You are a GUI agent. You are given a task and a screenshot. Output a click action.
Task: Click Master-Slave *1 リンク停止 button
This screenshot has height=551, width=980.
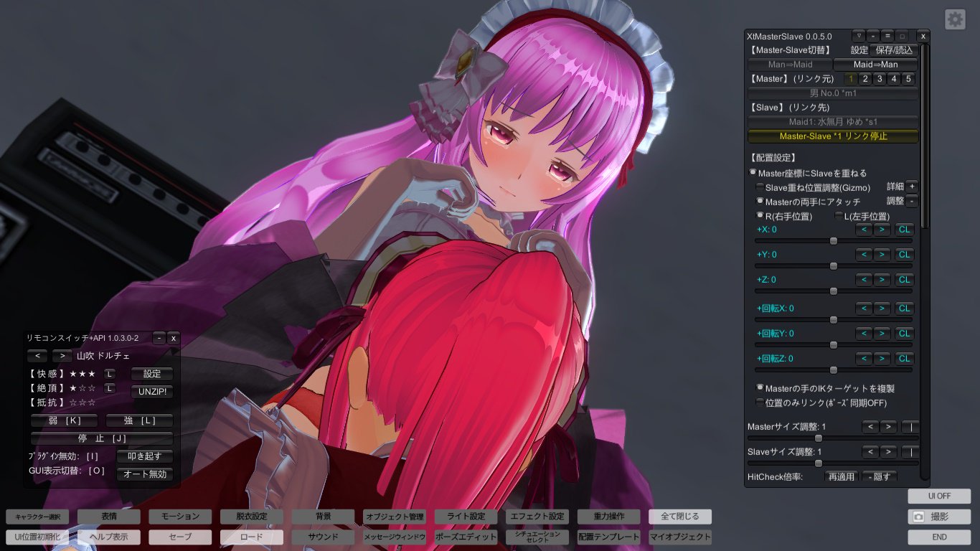(x=833, y=136)
